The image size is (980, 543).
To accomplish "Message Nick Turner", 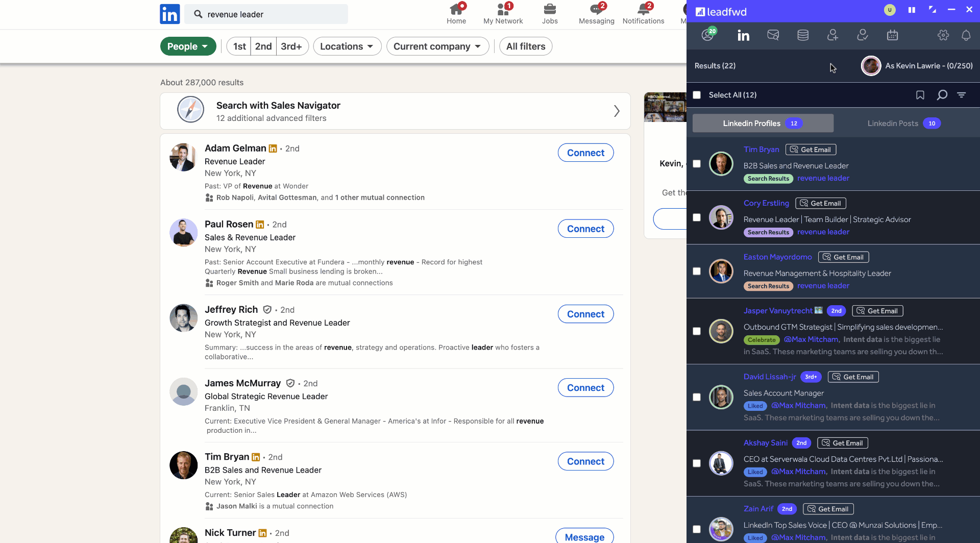I will tap(584, 536).
